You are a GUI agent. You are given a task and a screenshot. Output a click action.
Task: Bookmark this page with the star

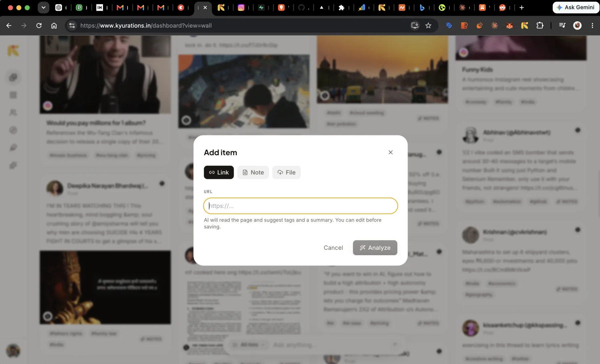pos(428,26)
